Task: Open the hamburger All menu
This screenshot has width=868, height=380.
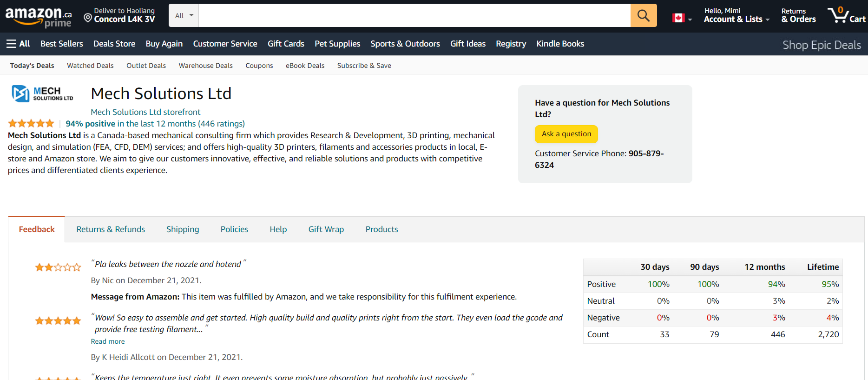Action: tap(18, 44)
